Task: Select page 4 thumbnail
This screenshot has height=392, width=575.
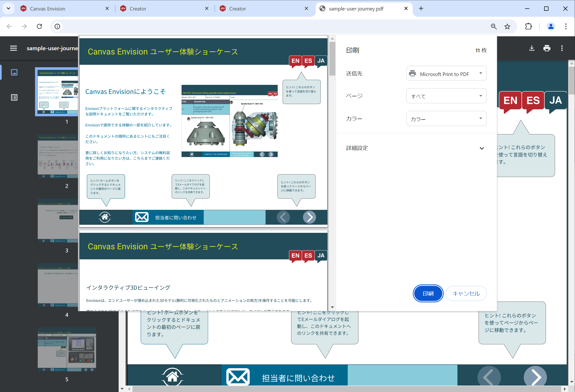Action: 57,285
